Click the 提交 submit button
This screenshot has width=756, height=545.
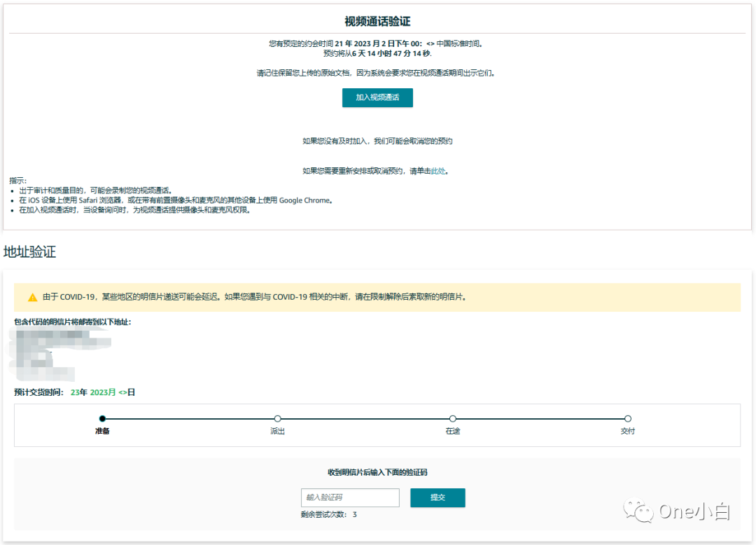pyautogui.click(x=437, y=497)
